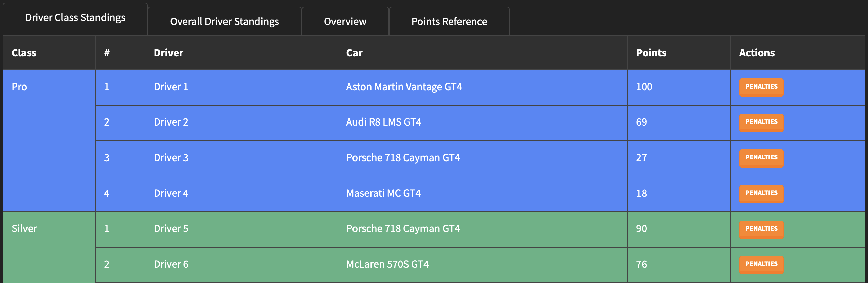Open penalties for Driver 2
The width and height of the screenshot is (868, 283).
(761, 122)
